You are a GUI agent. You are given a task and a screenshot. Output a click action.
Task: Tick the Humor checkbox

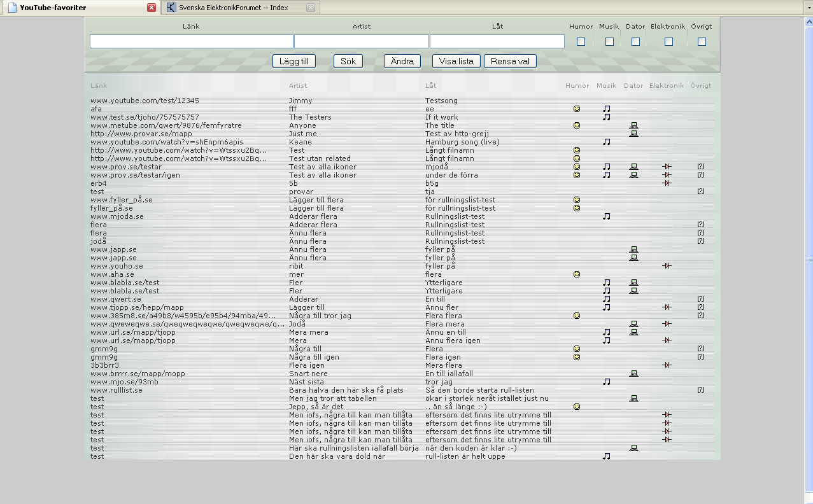coord(581,42)
